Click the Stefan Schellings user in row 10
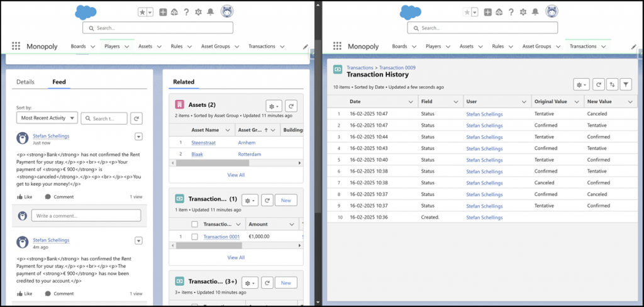Image resolution: width=644 pixels, height=307 pixels. click(x=484, y=218)
